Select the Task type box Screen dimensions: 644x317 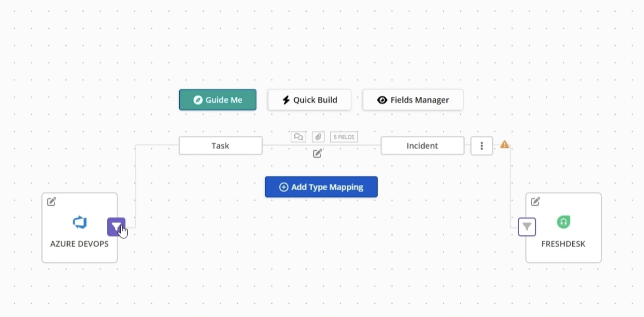click(x=220, y=145)
